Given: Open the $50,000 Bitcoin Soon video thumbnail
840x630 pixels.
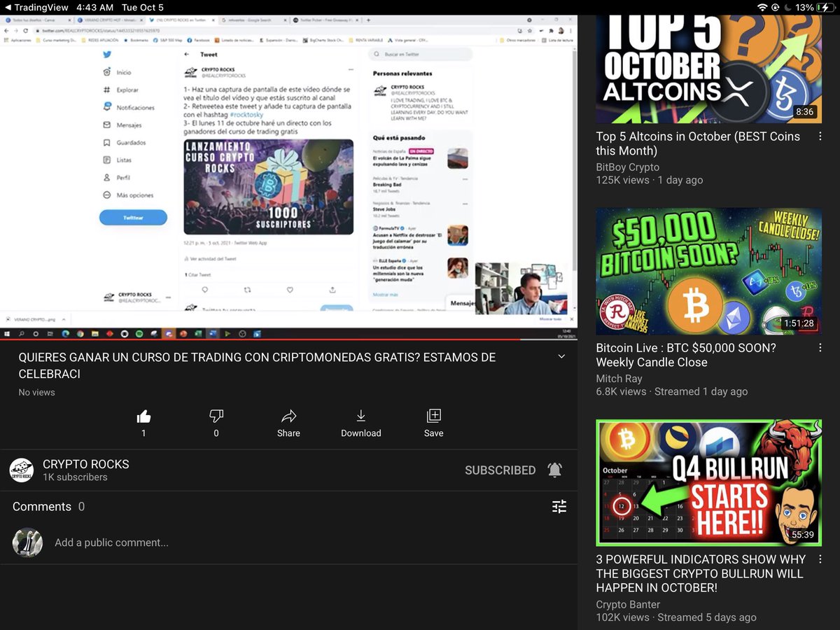Looking at the screenshot, I should 708,271.
